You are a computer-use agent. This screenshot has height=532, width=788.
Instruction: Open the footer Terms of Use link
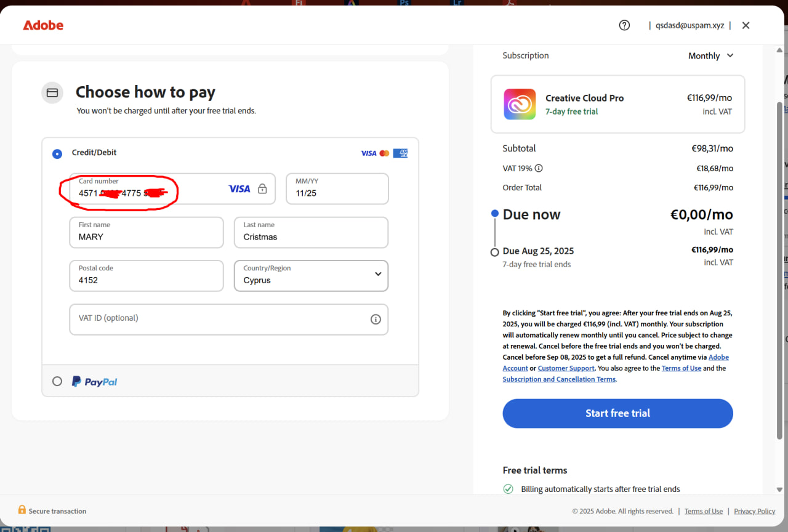(x=704, y=511)
